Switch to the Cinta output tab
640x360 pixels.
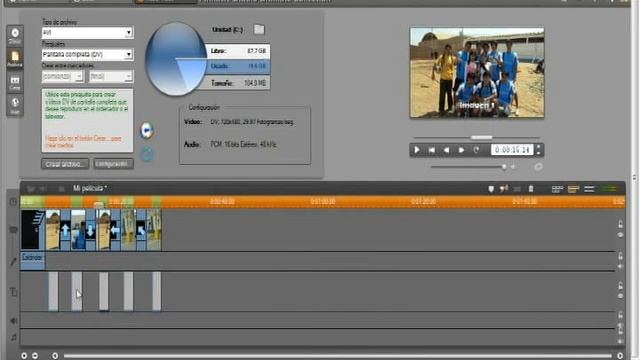coord(15,82)
